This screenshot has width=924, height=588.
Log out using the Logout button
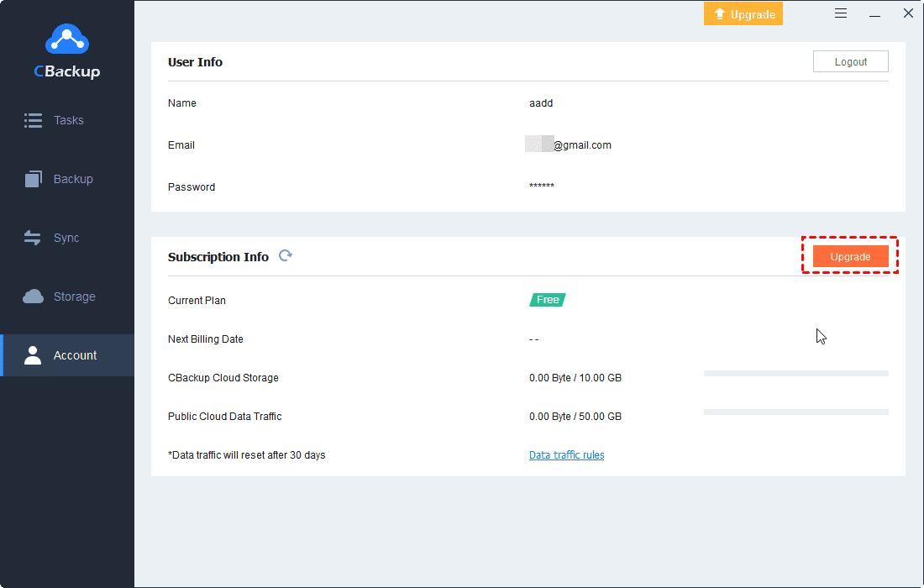(x=850, y=62)
